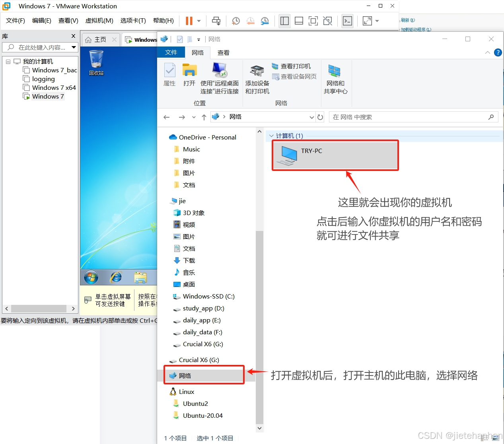Open OneDrive - Personal in navigation pane

click(207, 137)
